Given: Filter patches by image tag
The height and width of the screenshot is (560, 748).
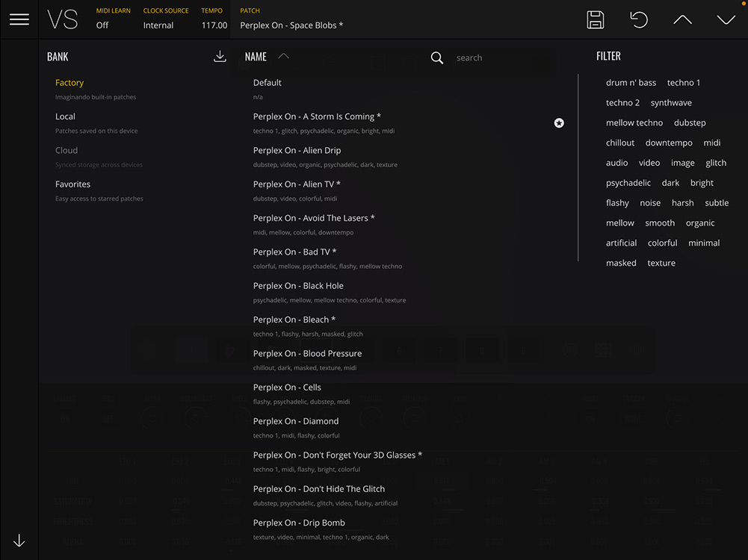Looking at the screenshot, I should click(682, 163).
